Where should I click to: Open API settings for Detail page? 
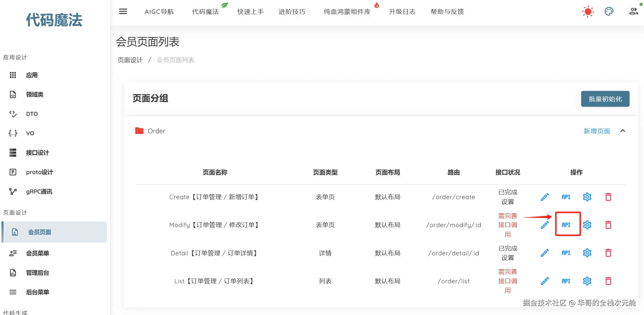pos(566,253)
